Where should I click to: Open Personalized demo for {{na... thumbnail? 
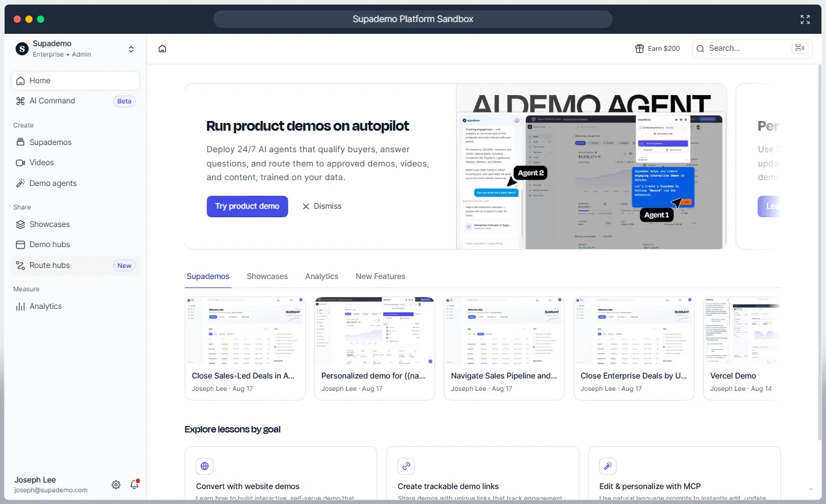[x=375, y=332]
